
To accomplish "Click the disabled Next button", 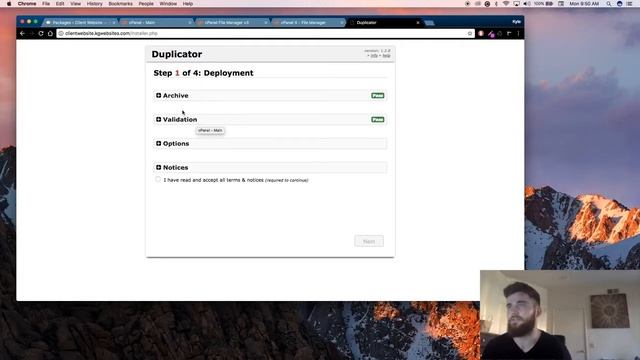I will pyautogui.click(x=369, y=241).
